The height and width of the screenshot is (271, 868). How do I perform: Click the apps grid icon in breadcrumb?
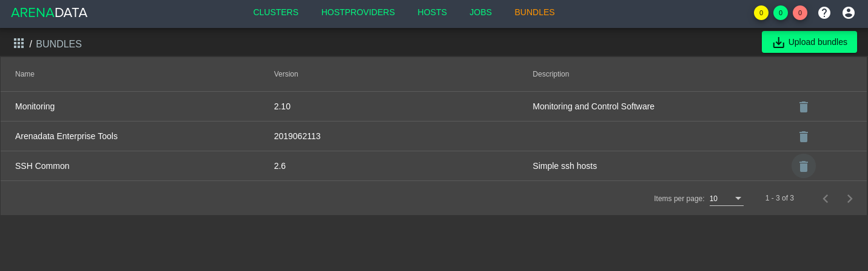[x=19, y=43]
